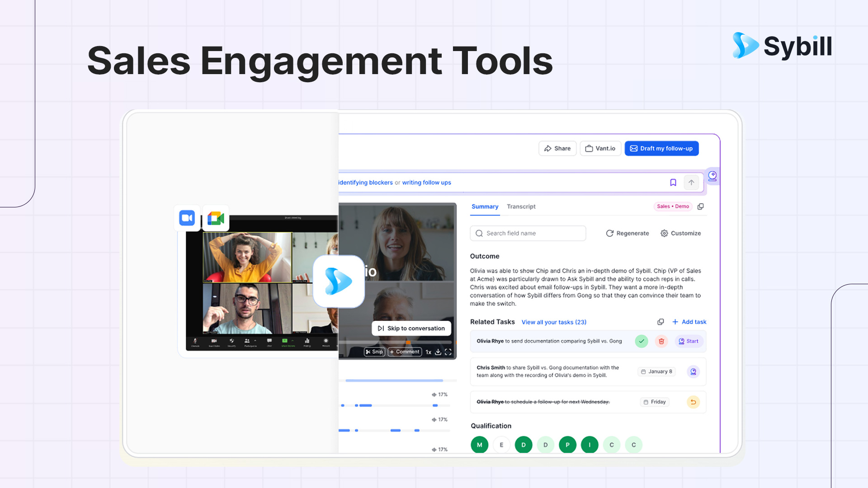Click the Chris Smith task text
The width and height of the screenshot is (868, 488).
coord(548,371)
